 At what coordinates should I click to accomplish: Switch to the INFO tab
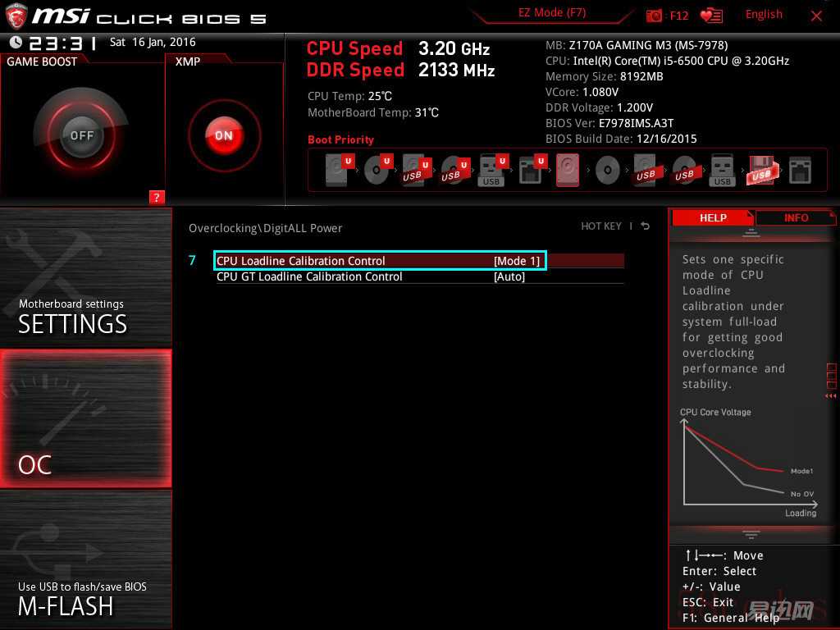(796, 218)
